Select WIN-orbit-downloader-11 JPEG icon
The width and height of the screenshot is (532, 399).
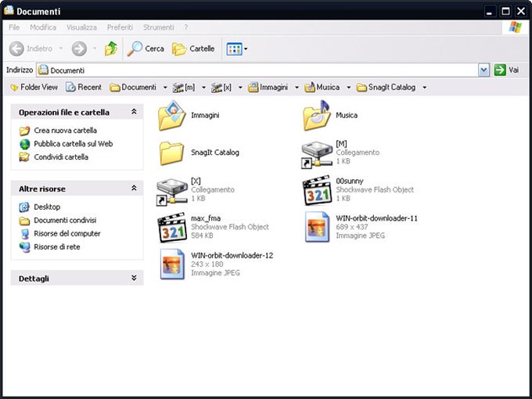pos(317,227)
